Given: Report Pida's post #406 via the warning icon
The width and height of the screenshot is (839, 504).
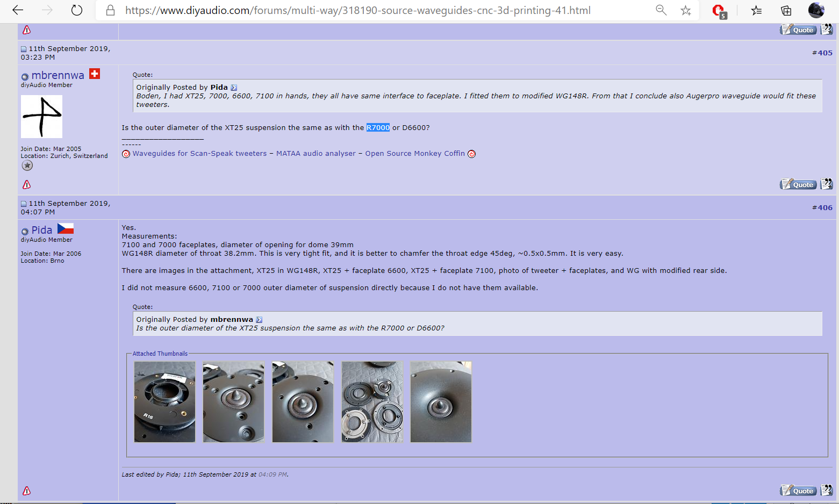Looking at the screenshot, I should click(26, 491).
